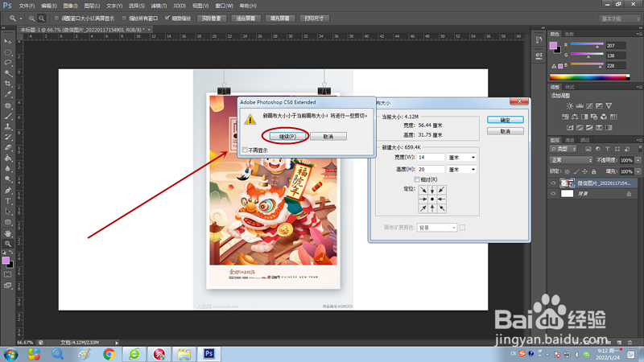Screen dimensions: 644x362
Task: Select the Zoom tool in the toolbox
Action: [8, 244]
